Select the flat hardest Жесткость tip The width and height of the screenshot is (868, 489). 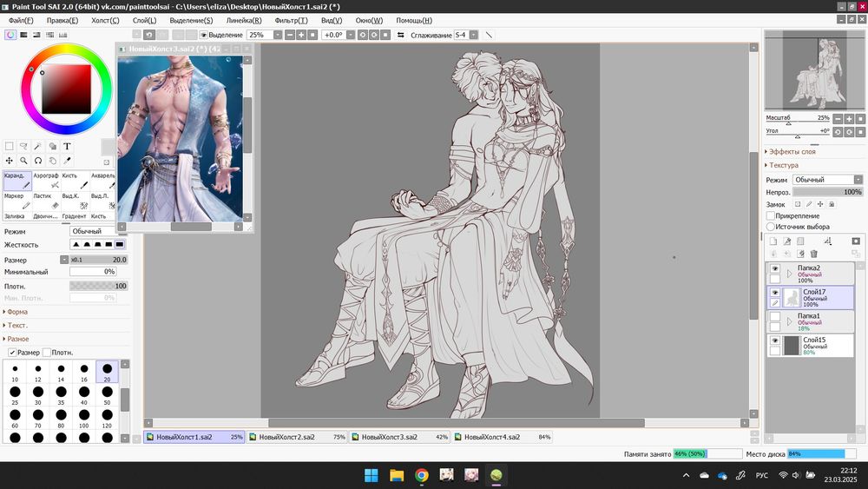pos(120,244)
